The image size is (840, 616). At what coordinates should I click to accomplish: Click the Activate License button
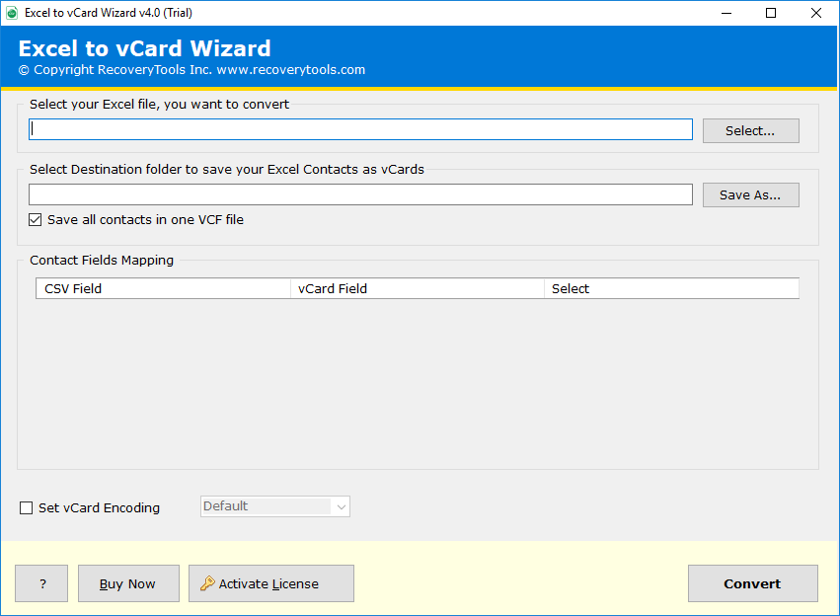270,583
